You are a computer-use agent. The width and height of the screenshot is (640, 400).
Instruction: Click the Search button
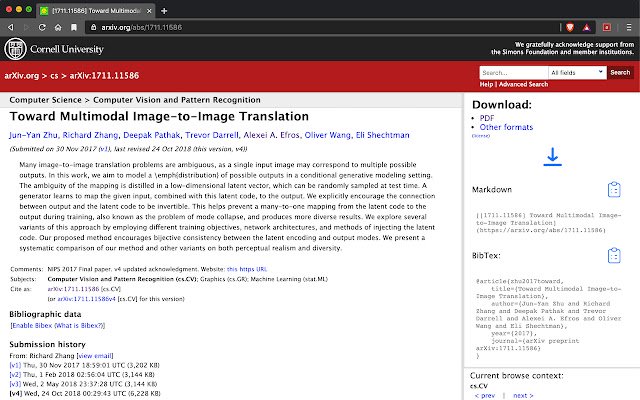pyautogui.click(x=620, y=73)
